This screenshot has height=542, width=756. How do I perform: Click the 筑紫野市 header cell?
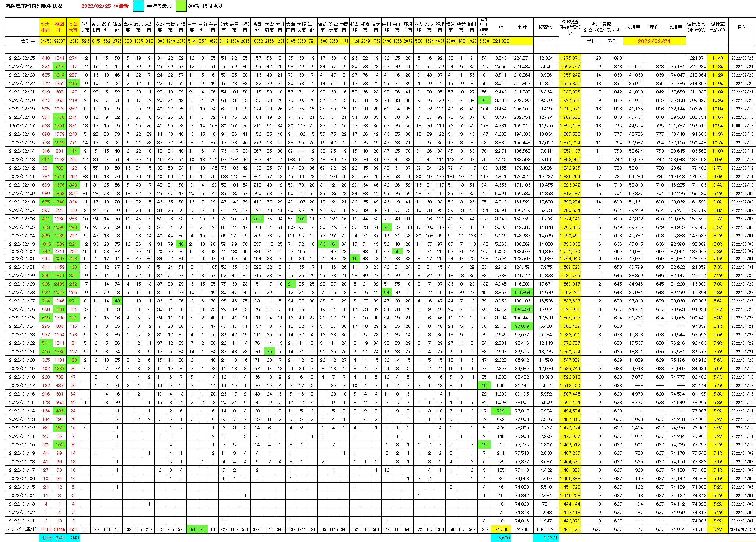(x=333, y=27)
